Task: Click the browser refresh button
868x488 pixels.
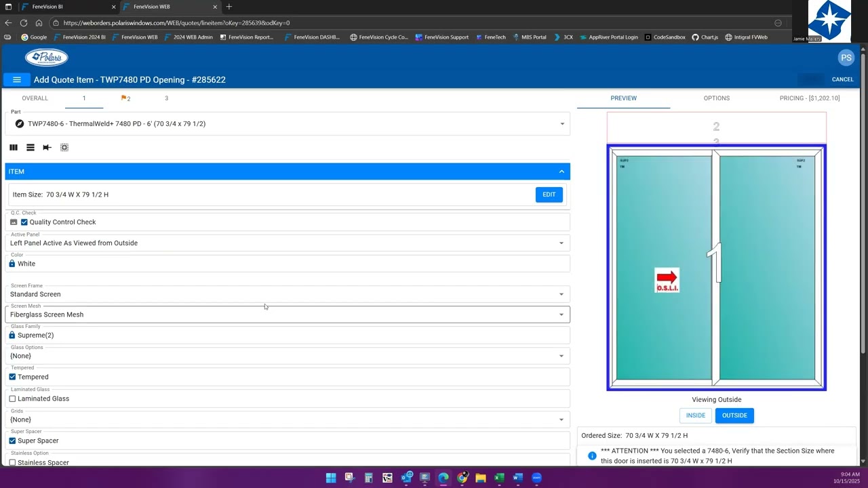Action: point(24,22)
